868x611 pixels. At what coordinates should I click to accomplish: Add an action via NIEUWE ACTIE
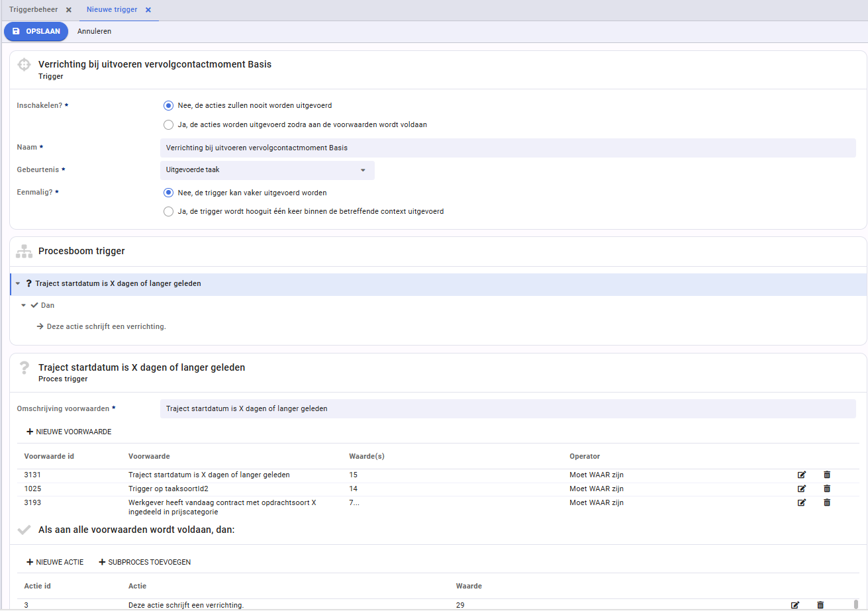[55, 562]
